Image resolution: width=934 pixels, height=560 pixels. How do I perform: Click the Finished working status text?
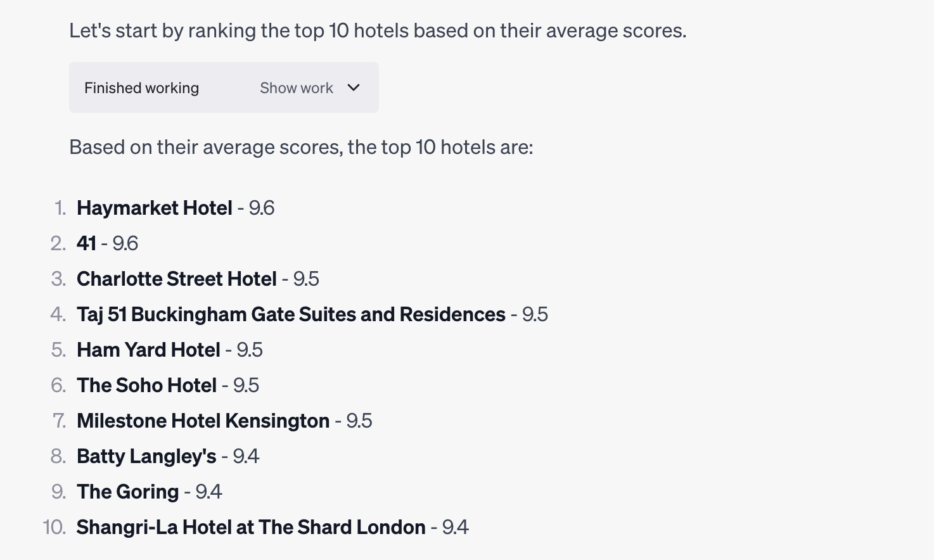coord(142,88)
